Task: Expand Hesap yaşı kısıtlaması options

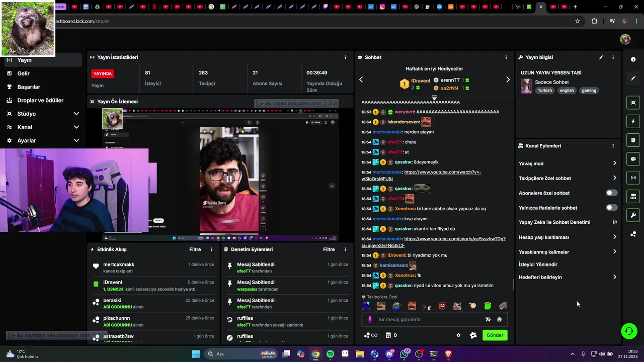Action: coord(615,237)
